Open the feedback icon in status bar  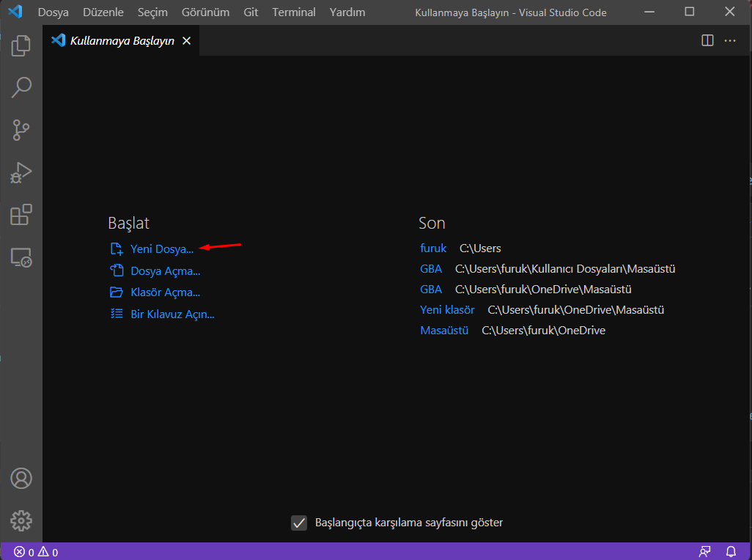[x=704, y=552]
